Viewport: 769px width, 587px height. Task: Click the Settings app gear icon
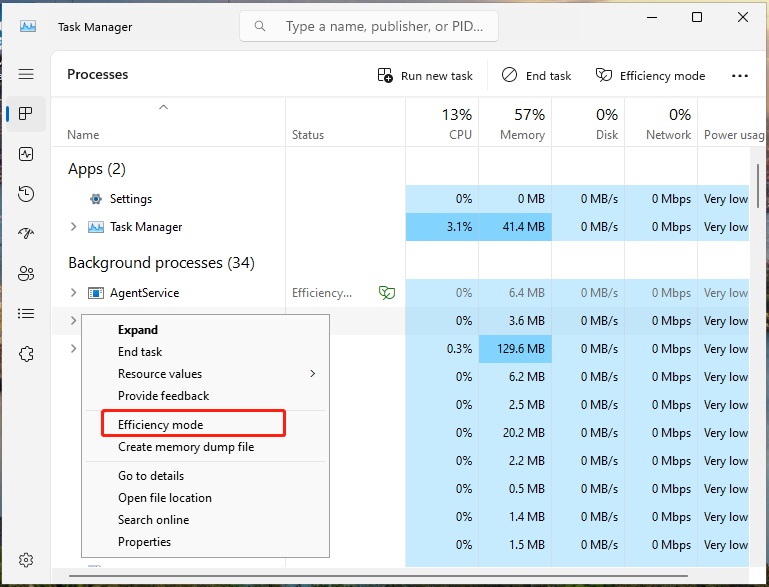coord(96,199)
